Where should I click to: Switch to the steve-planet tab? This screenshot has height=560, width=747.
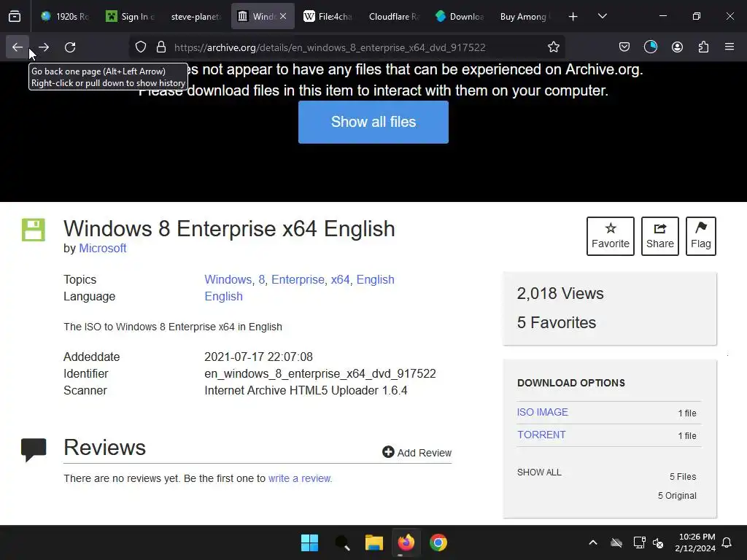[196, 17]
